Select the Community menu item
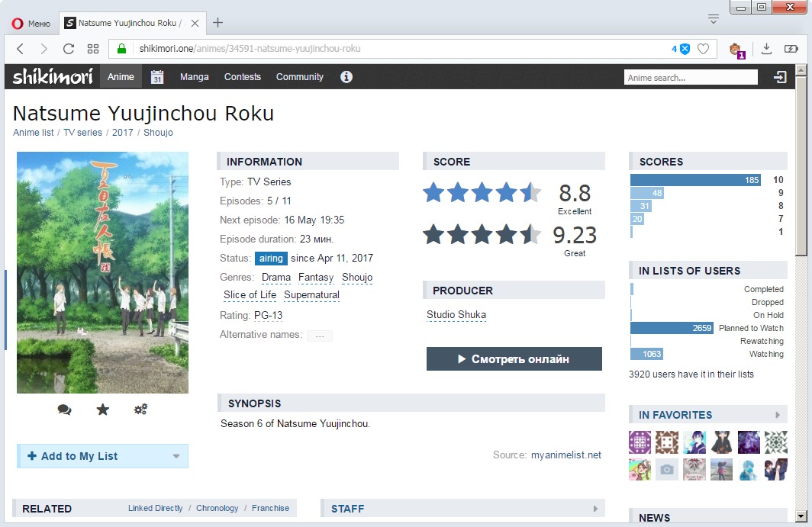Image resolution: width=812 pixels, height=527 pixels. (299, 77)
